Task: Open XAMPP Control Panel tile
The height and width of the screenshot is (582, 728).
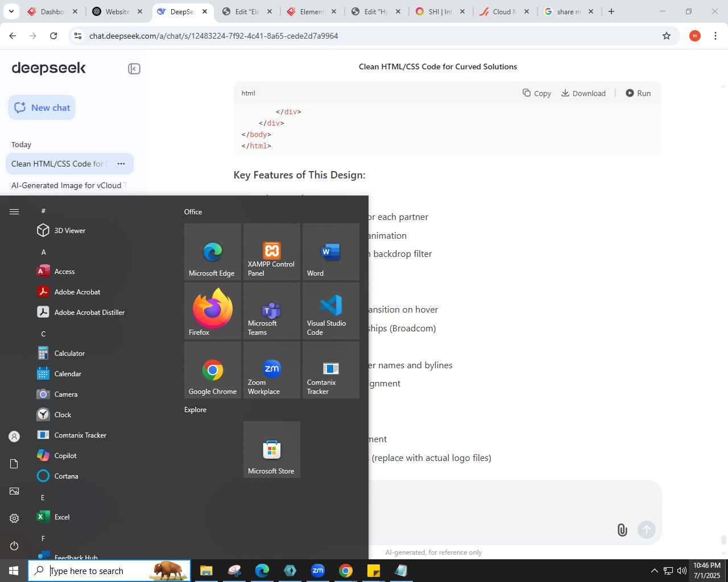Action: coord(272,252)
